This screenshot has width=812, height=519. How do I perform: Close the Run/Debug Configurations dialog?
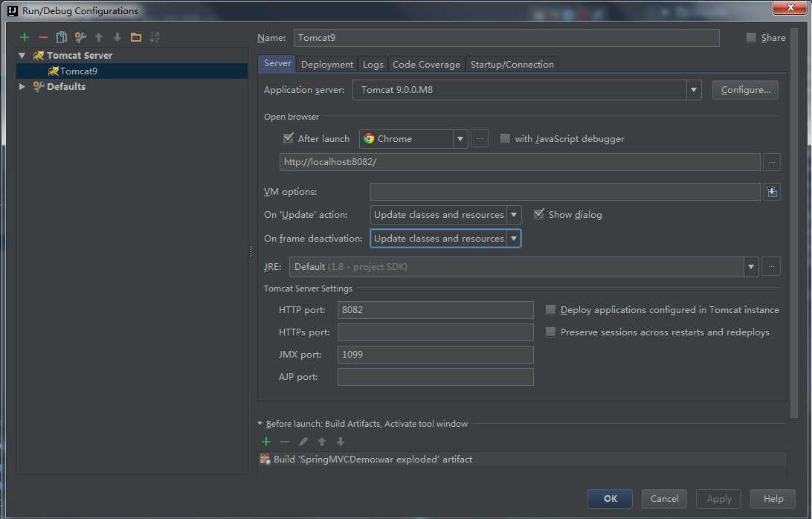790,7
